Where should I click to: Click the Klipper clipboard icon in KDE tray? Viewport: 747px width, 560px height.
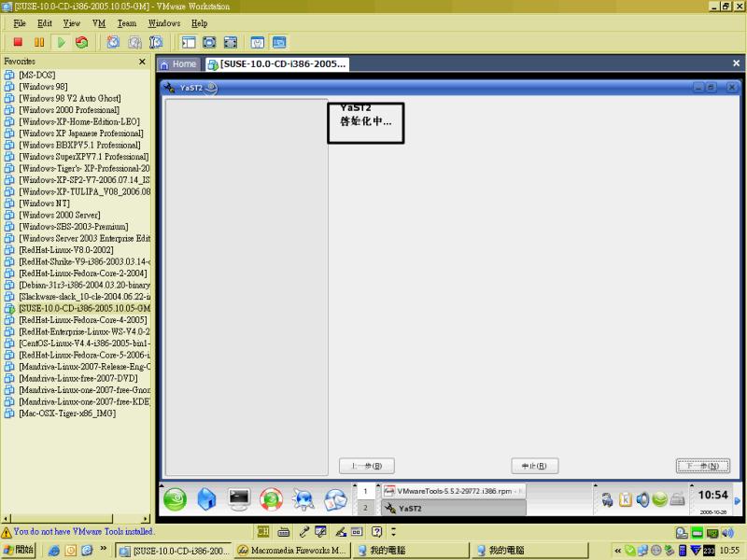pos(625,499)
